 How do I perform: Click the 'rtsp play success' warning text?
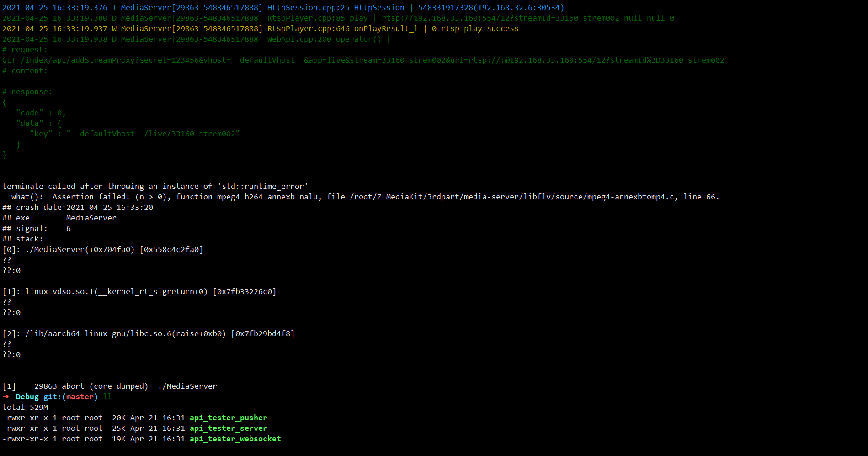click(480, 29)
